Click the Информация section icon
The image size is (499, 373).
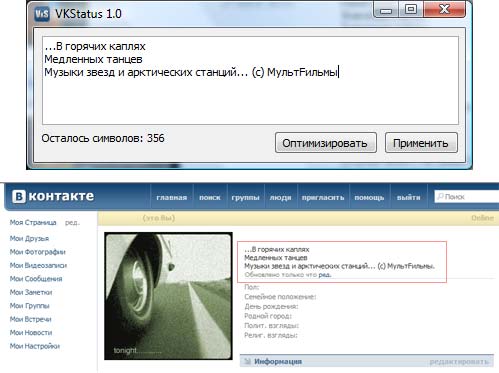coord(247,361)
